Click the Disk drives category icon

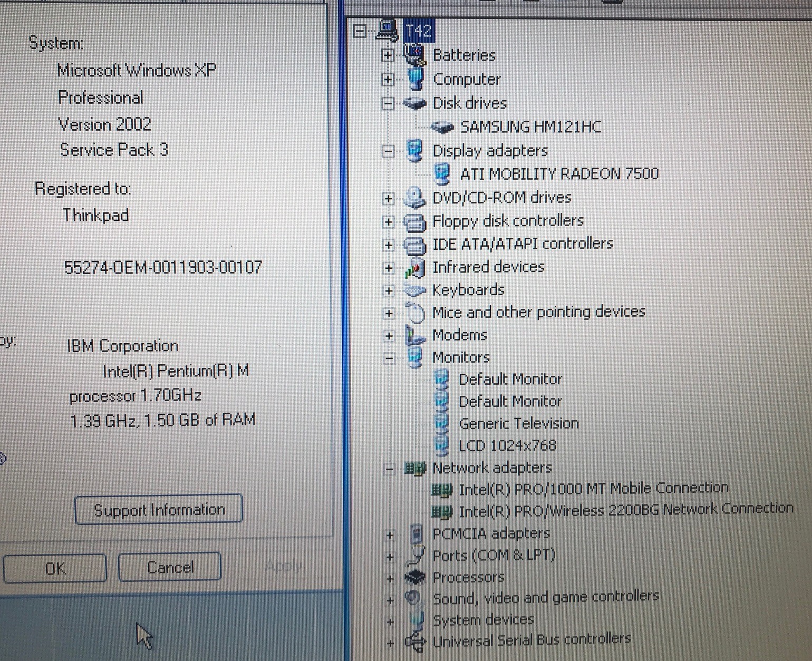click(x=414, y=103)
